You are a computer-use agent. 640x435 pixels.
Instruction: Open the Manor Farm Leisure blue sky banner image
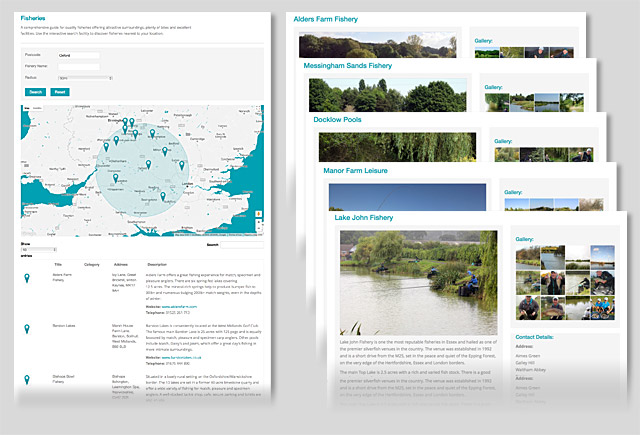[x=407, y=197]
